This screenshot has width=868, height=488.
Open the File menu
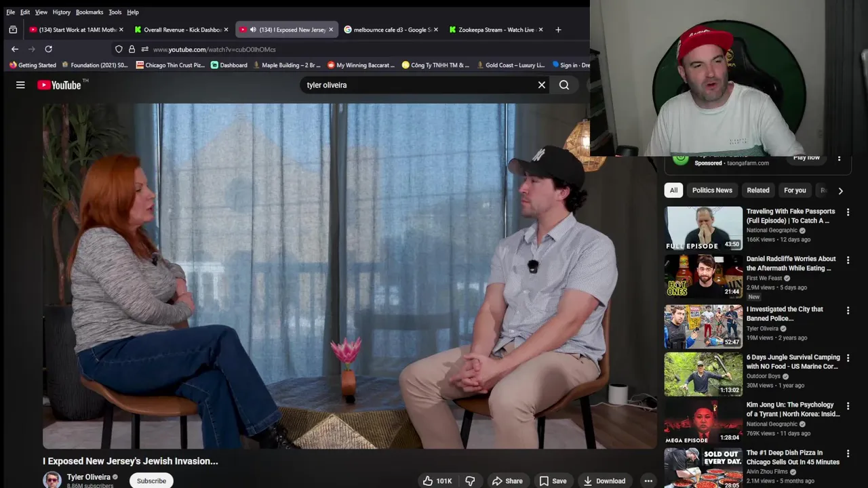10,12
